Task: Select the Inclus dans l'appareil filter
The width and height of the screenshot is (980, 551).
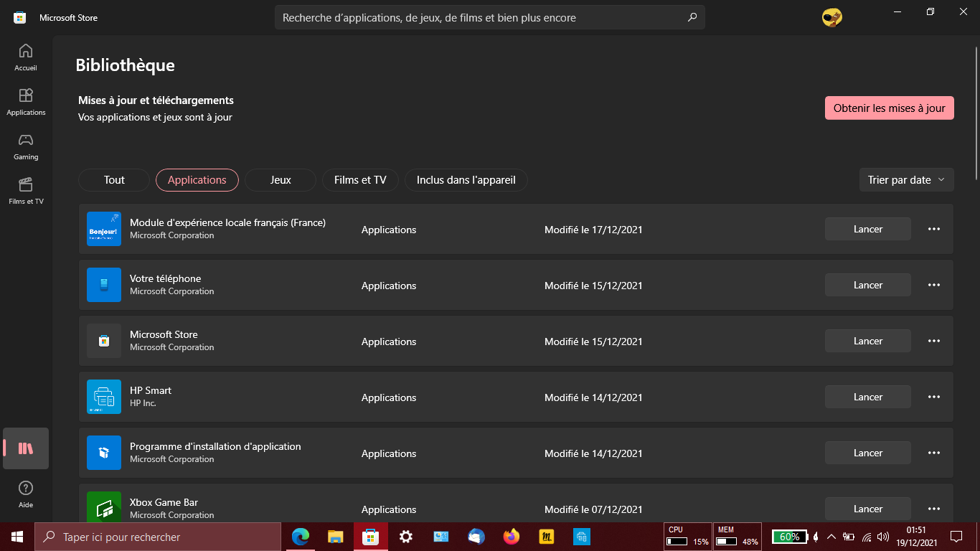Action: coord(466,180)
